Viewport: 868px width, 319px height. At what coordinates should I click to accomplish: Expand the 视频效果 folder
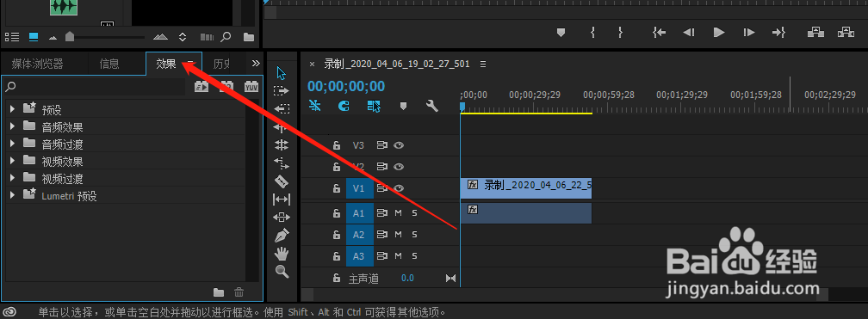(12, 161)
